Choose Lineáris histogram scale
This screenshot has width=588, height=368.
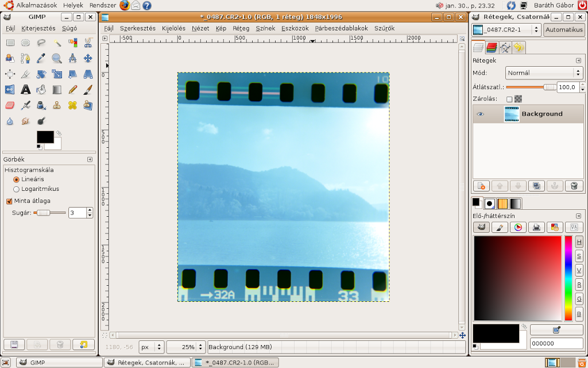point(16,179)
